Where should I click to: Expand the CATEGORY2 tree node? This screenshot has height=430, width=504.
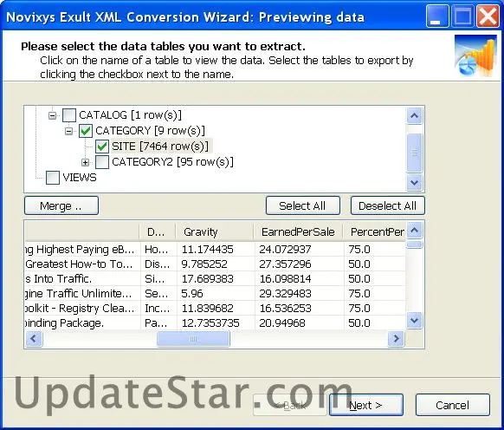coord(85,162)
